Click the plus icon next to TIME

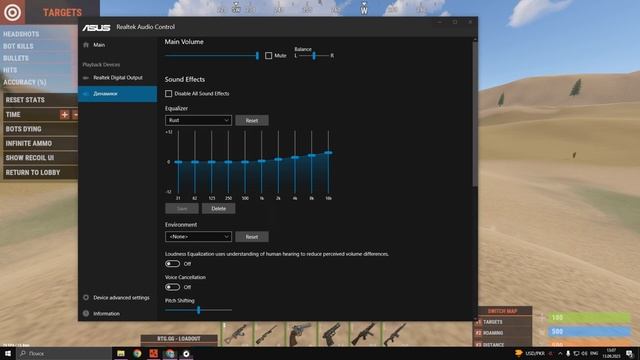click(64, 115)
